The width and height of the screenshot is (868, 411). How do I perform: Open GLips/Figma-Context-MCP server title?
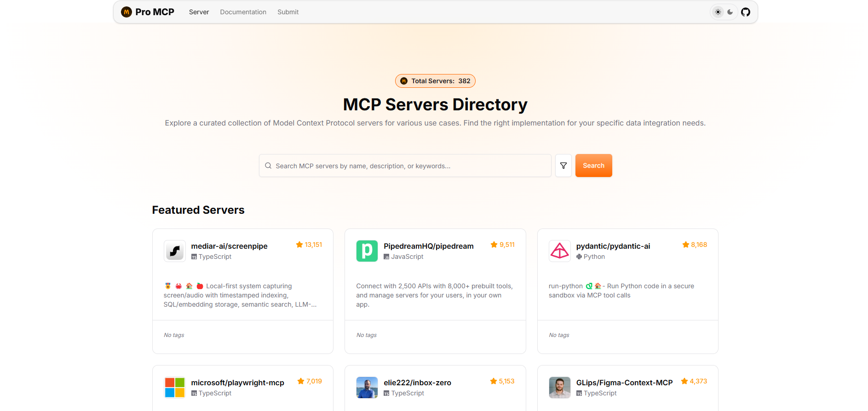pos(624,382)
